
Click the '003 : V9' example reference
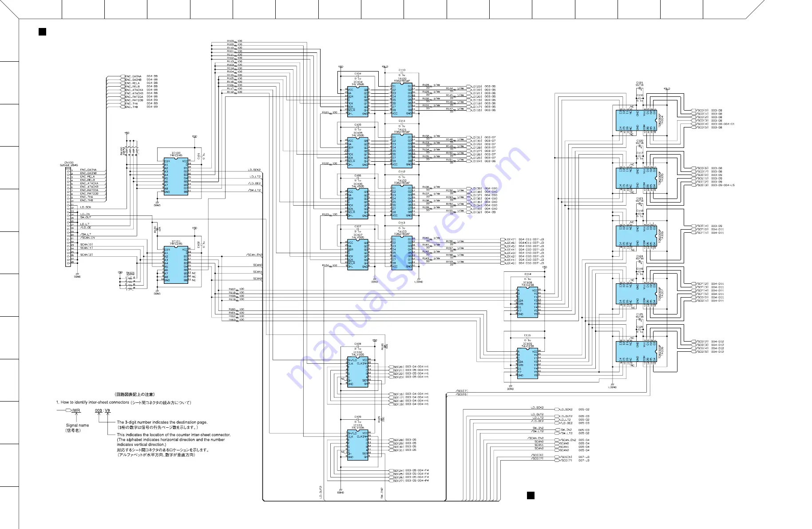(x=102, y=411)
